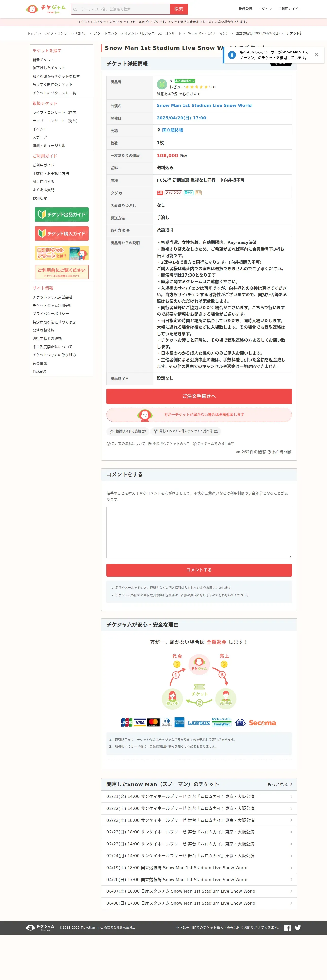Click the footer Ticketjam logo

pos(40,928)
